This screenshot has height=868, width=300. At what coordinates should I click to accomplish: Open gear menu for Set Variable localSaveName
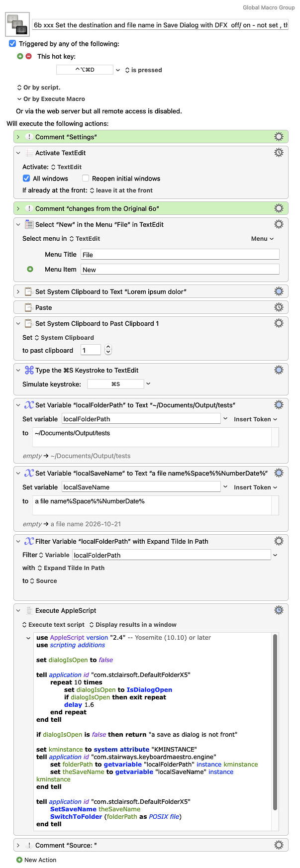[279, 473]
